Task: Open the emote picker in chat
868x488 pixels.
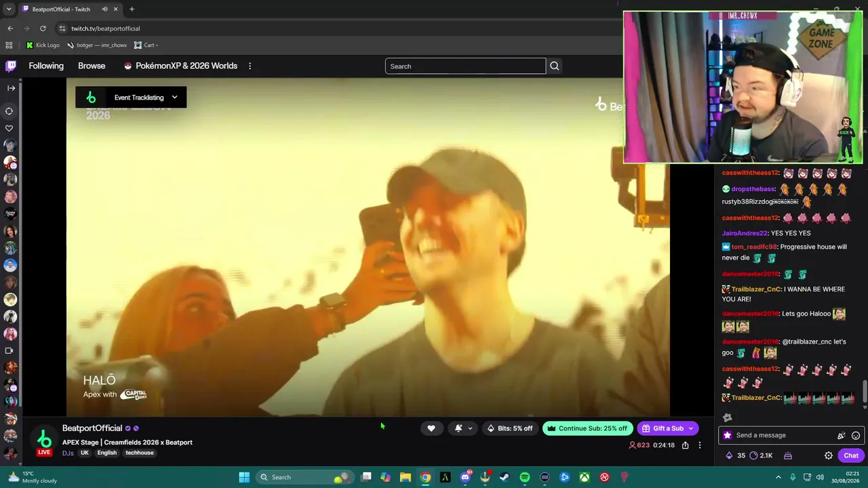Action: (856, 436)
